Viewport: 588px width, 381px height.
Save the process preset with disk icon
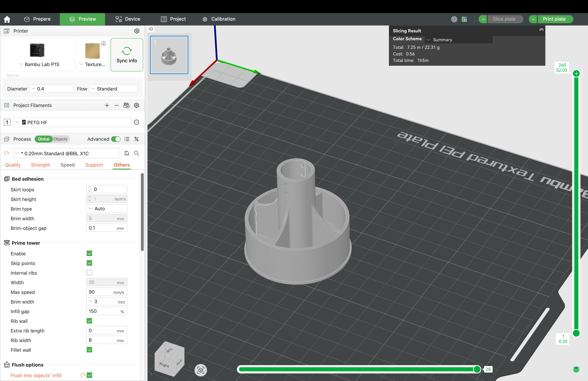127,153
